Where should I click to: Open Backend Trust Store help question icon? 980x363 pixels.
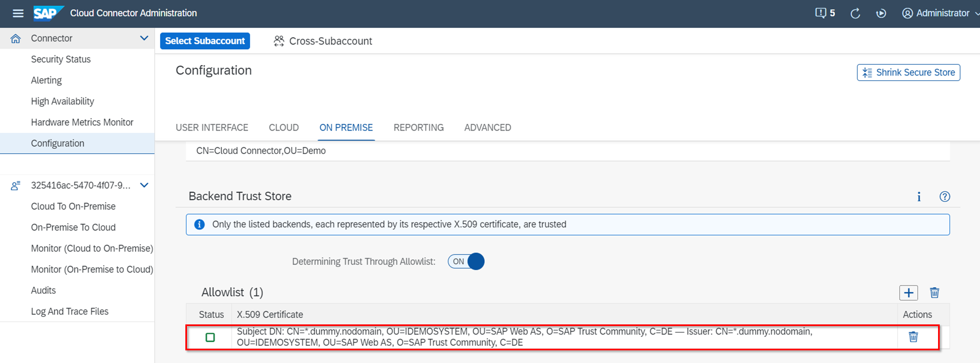click(x=944, y=196)
